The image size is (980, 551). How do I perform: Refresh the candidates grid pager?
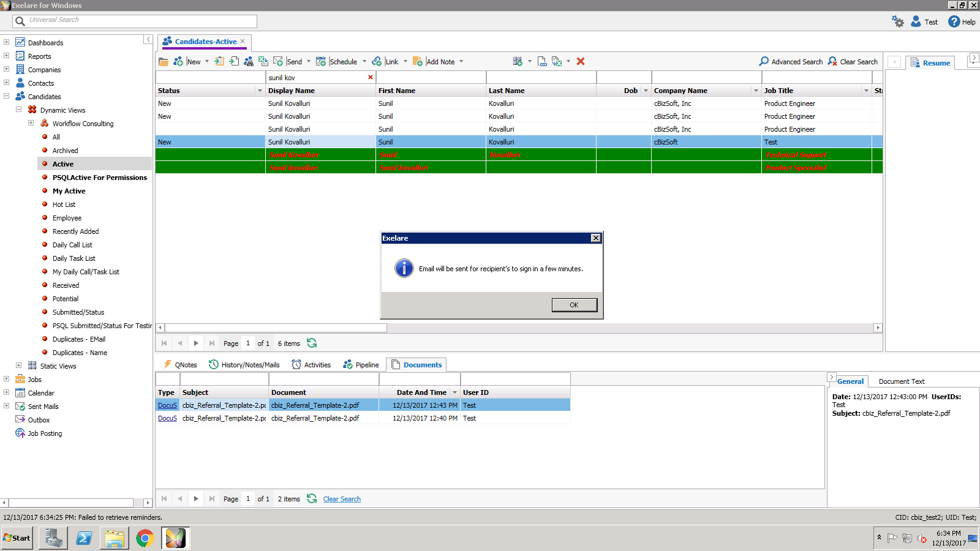pos(312,343)
